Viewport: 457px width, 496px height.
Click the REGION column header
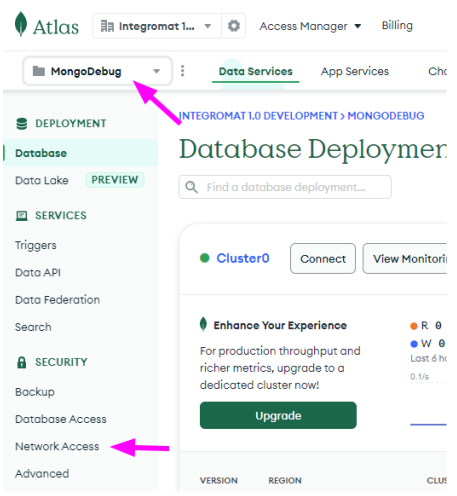pos(285,481)
